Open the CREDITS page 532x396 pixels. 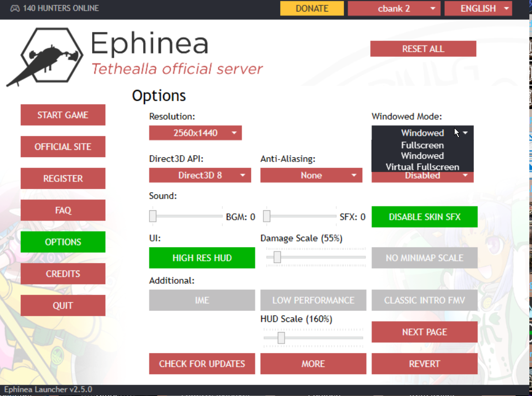pos(63,274)
